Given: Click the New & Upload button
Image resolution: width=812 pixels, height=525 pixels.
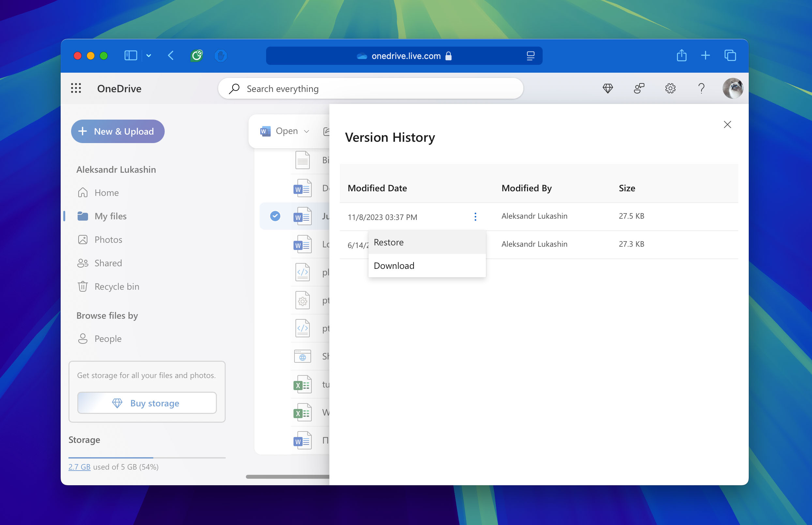Looking at the screenshot, I should (118, 131).
